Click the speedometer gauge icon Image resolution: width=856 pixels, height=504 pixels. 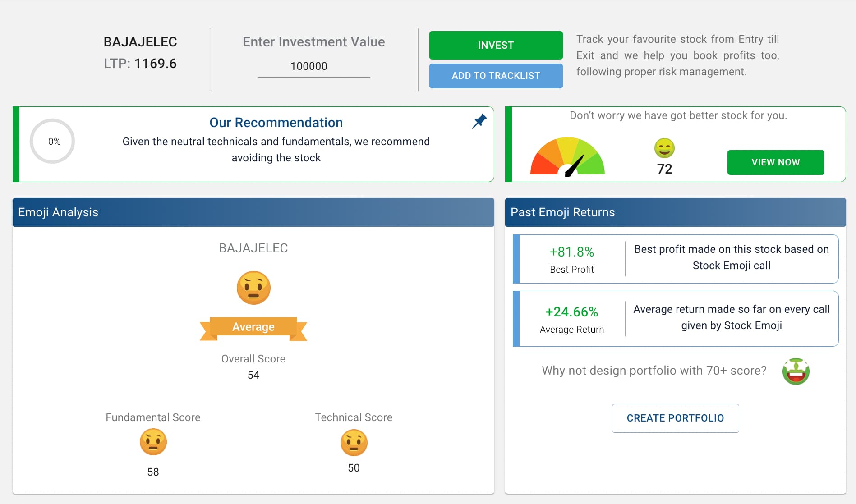point(567,157)
